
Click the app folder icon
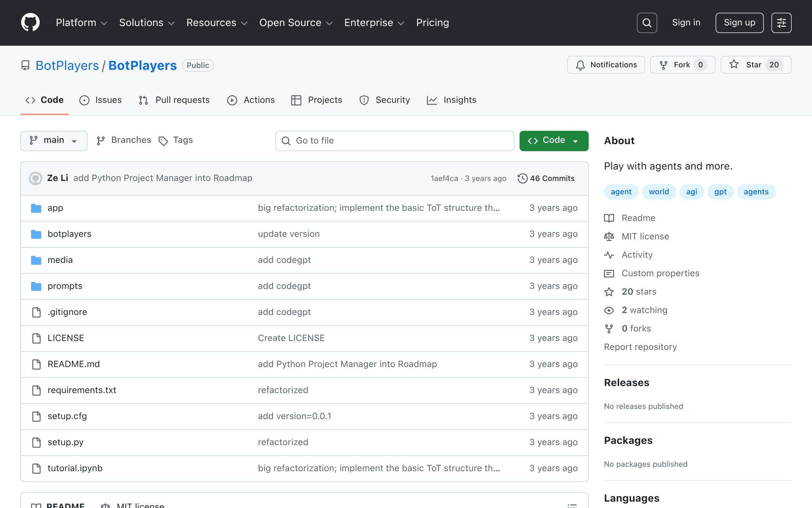click(x=36, y=208)
